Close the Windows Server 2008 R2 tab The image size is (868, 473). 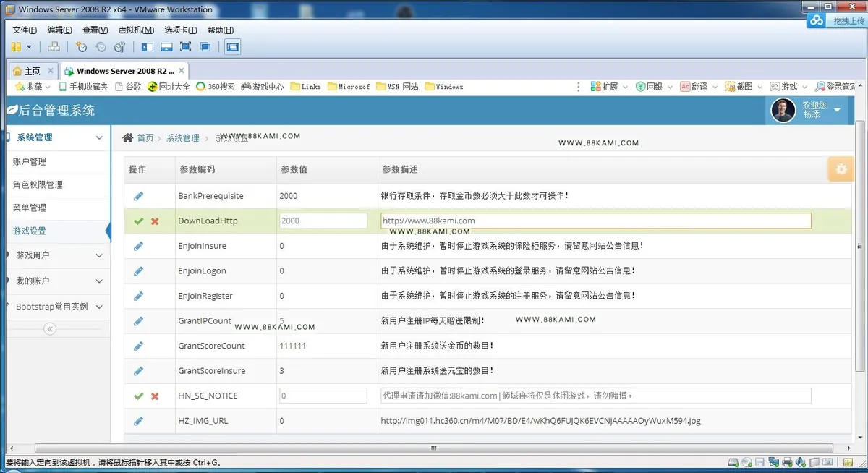pyautogui.click(x=182, y=71)
